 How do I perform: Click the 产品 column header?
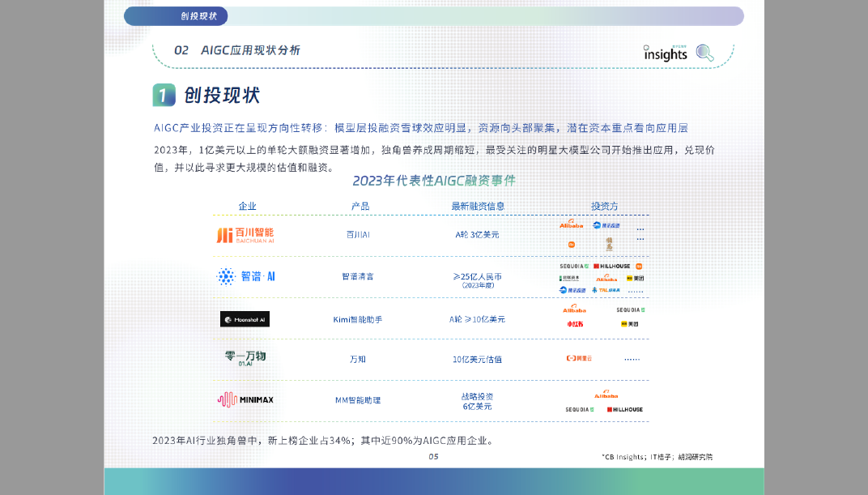(x=360, y=206)
